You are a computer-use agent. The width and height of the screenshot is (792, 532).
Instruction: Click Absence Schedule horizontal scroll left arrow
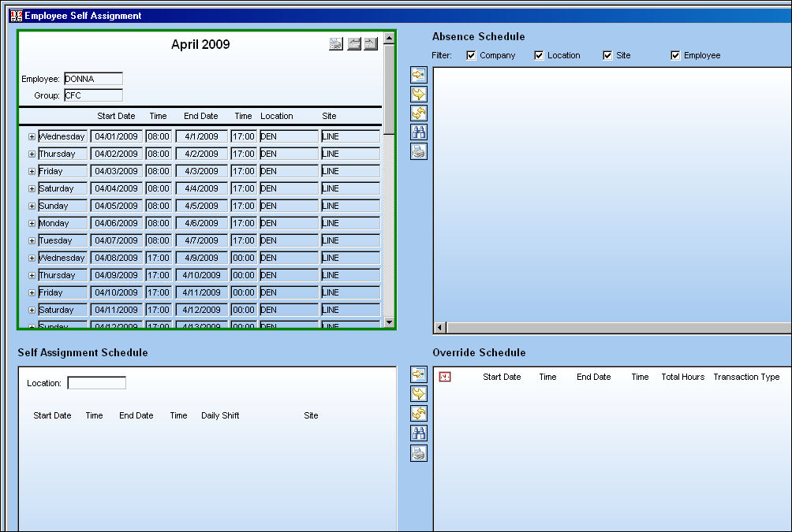440,328
